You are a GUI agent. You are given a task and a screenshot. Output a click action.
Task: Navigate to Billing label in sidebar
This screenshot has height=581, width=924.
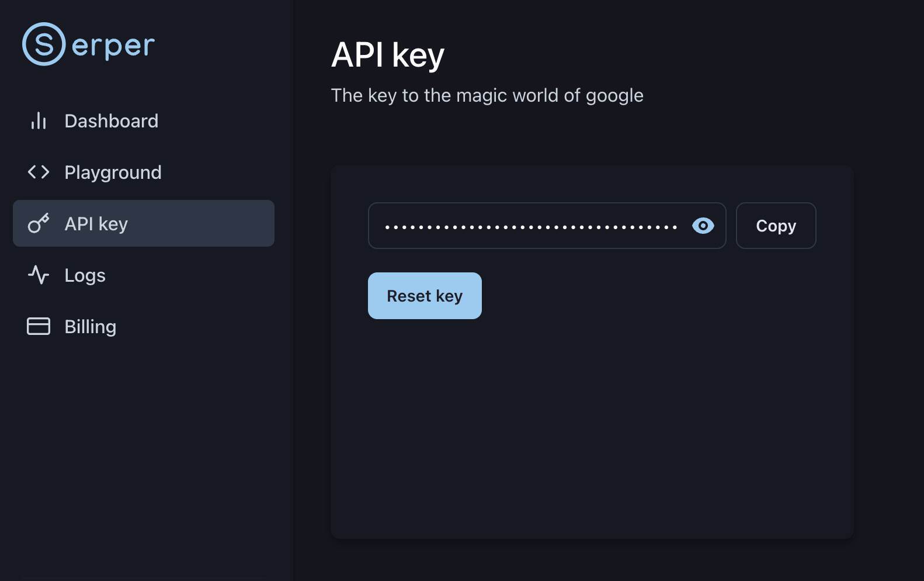(x=91, y=327)
